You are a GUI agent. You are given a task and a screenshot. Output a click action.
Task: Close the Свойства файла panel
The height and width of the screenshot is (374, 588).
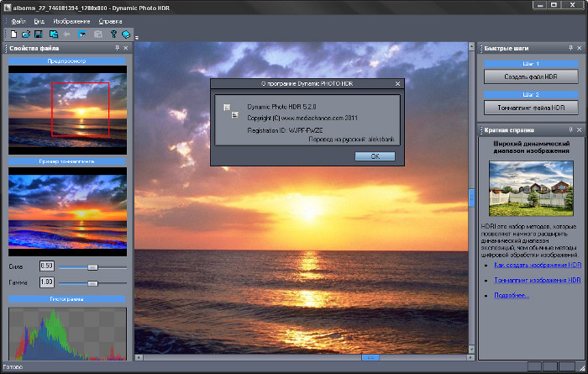pyautogui.click(x=126, y=49)
